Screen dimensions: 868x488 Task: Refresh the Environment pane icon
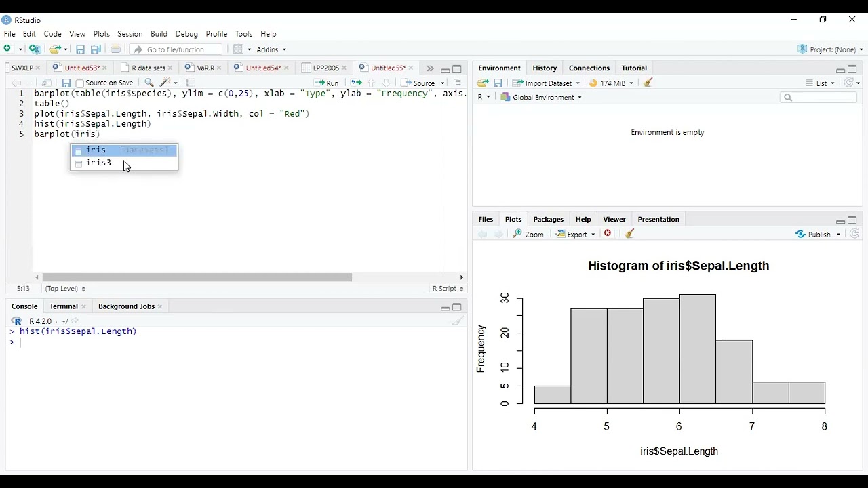(848, 83)
